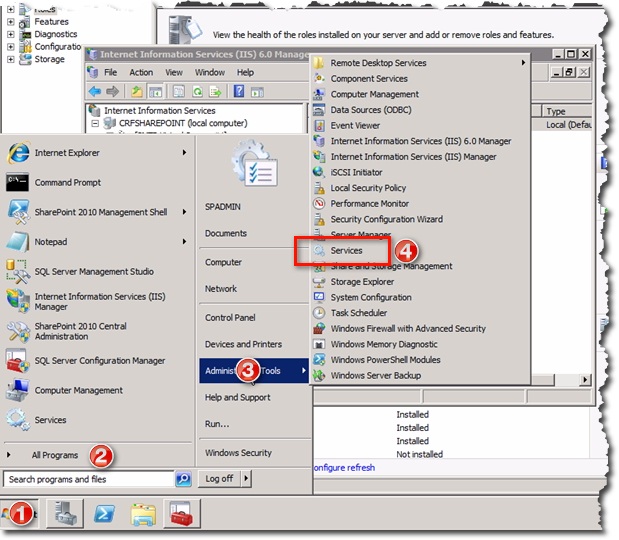Click the Refresh icon in IIS toolbar
This screenshot has width=619, height=540.
click(197, 92)
